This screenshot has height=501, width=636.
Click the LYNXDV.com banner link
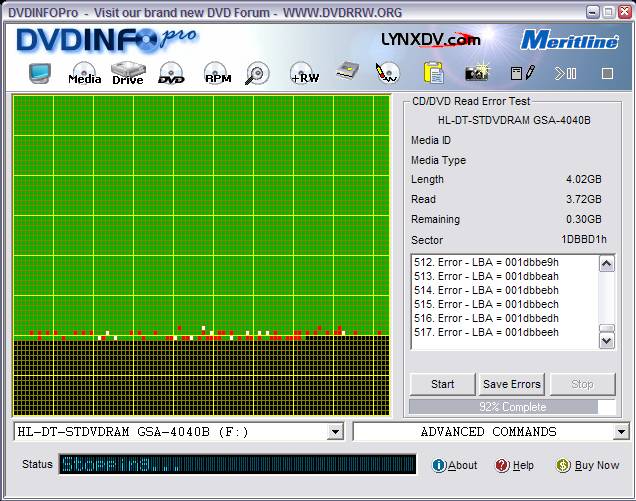431,39
